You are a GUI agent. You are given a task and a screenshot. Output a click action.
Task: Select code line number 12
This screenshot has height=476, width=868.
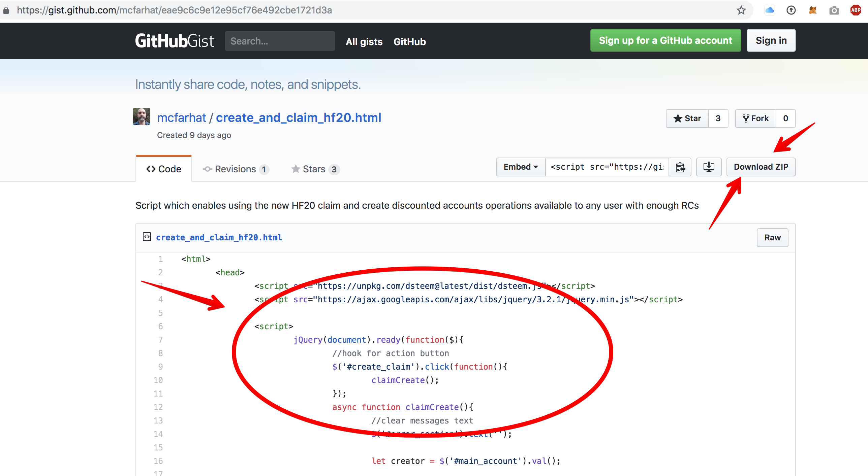point(158,407)
